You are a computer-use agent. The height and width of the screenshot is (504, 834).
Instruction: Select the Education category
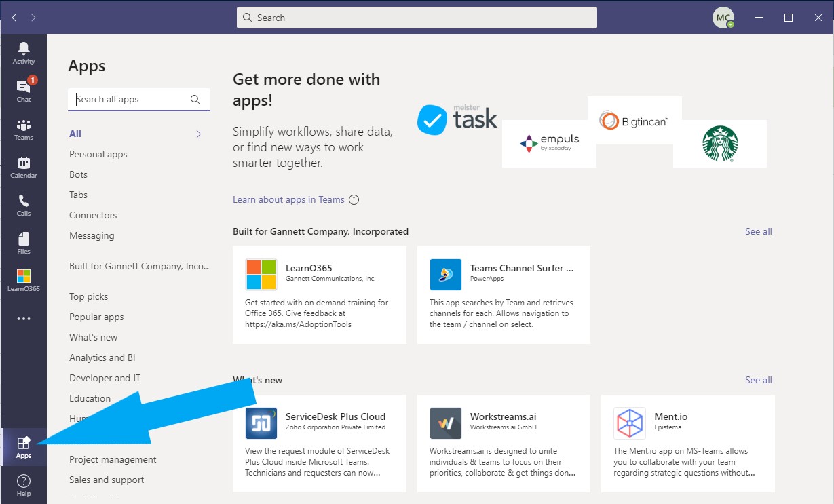pos(90,398)
